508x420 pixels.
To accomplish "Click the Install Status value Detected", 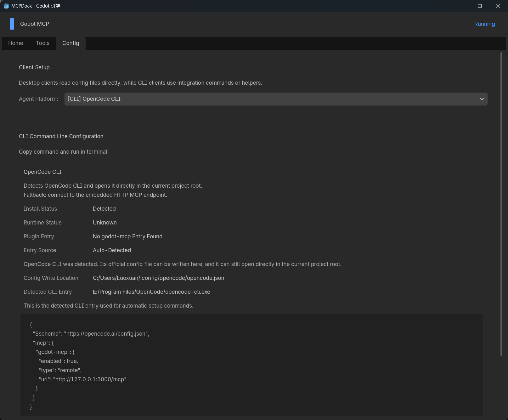I will [x=104, y=209].
